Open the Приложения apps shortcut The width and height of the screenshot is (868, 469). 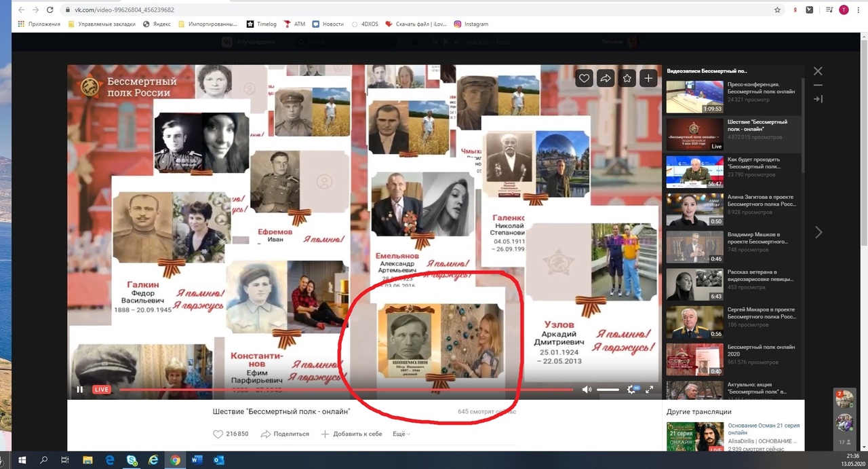click(x=39, y=24)
